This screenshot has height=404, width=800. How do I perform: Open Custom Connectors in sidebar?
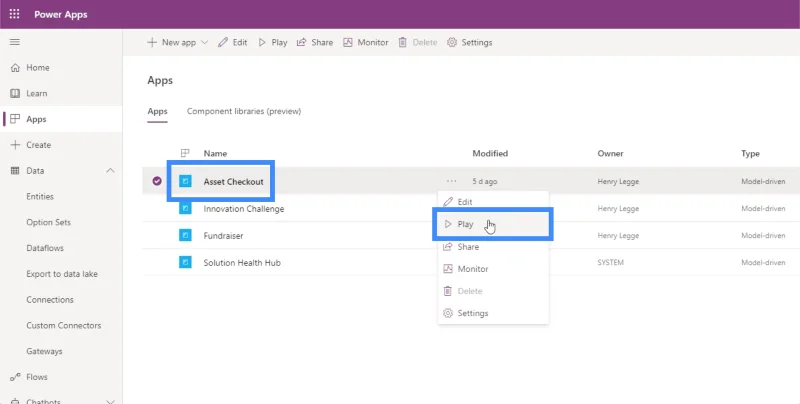pyautogui.click(x=64, y=325)
